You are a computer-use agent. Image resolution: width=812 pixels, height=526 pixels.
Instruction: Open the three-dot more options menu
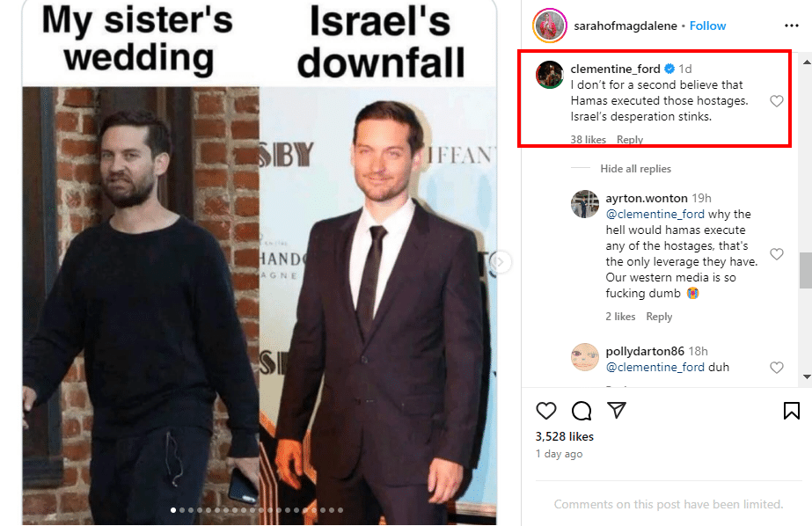(x=791, y=26)
